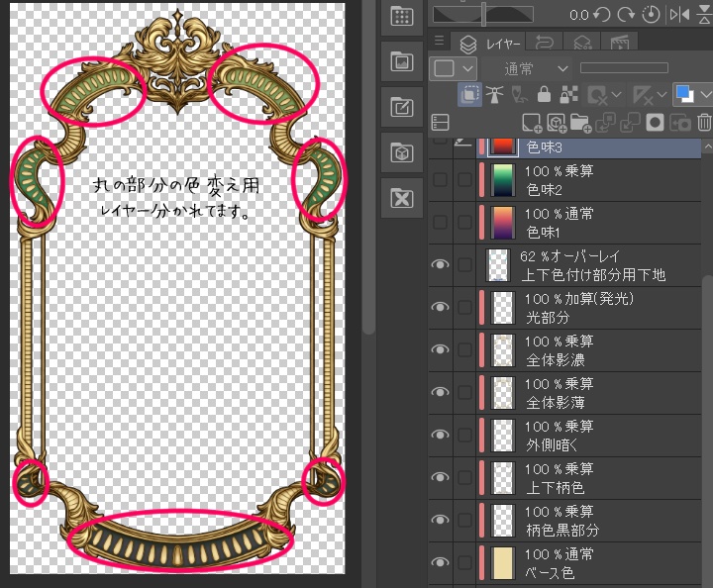Toggle lock transparent pixels
713x588 pixels.
point(568,95)
